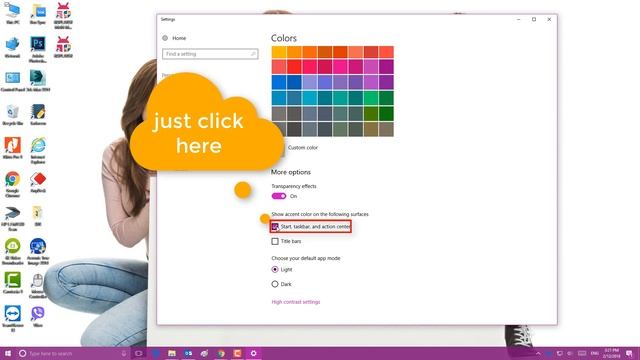Click the Custom color option

pyautogui.click(x=302, y=147)
